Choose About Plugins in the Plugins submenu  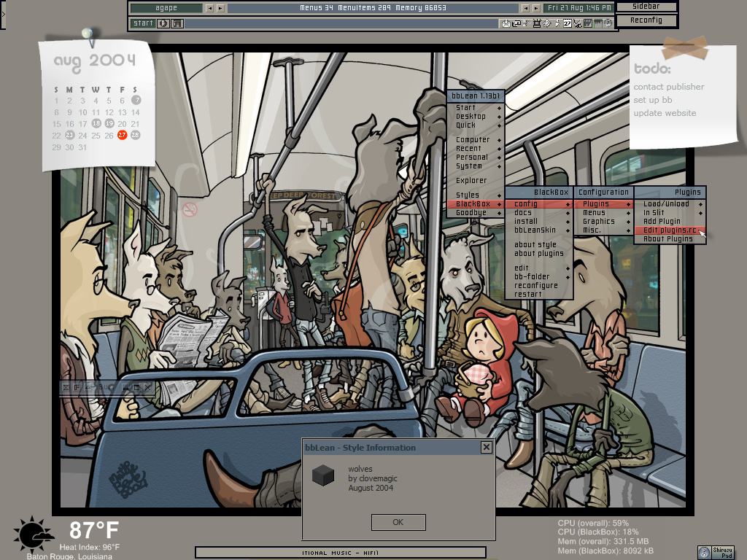[x=670, y=239]
